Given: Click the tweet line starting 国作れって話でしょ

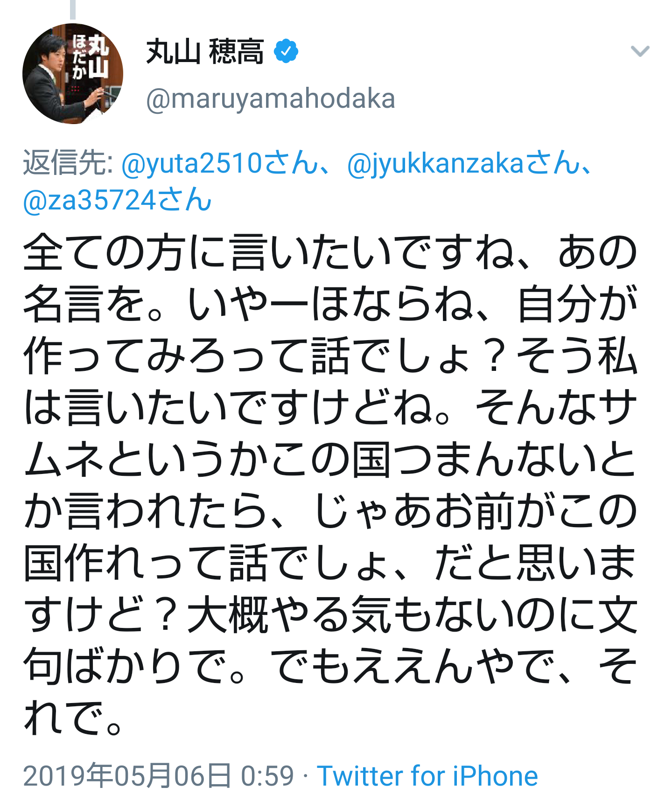Looking at the screenshot, I should click(330, 563).
